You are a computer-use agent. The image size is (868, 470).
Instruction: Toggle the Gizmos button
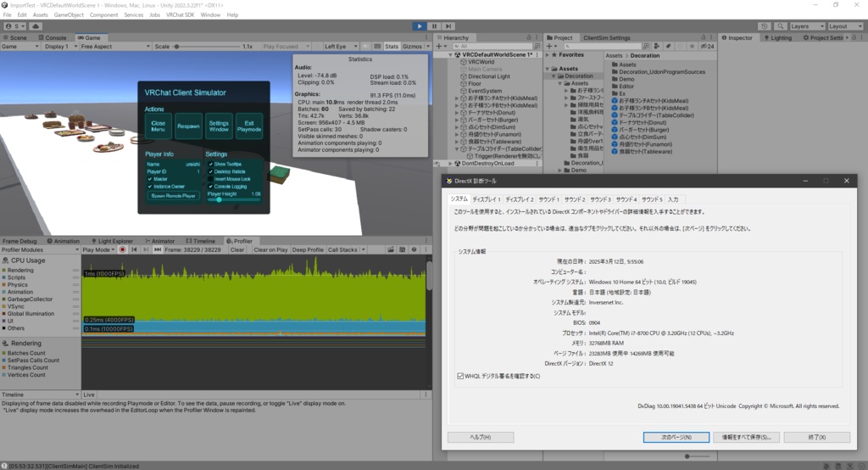coord(412,47)
